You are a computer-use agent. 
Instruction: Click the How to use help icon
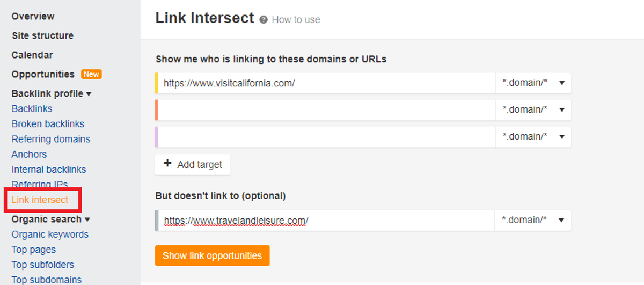264,20
